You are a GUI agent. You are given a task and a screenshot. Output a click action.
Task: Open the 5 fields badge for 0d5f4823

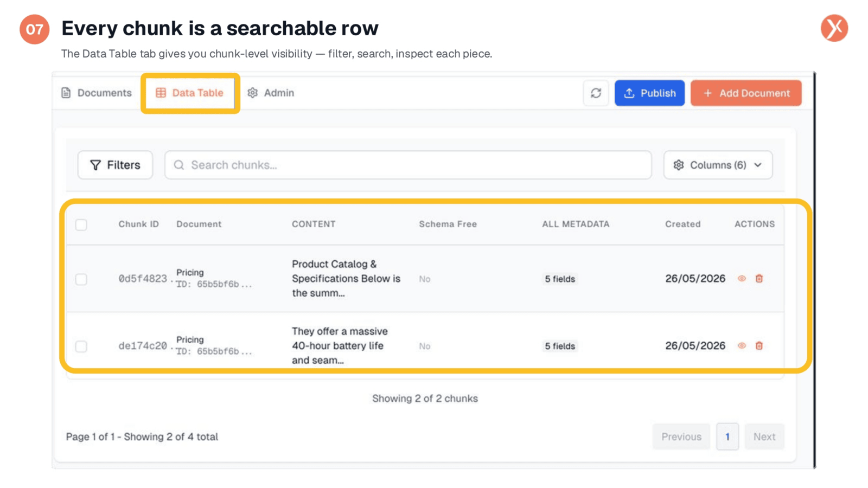(x=560, y=279)
